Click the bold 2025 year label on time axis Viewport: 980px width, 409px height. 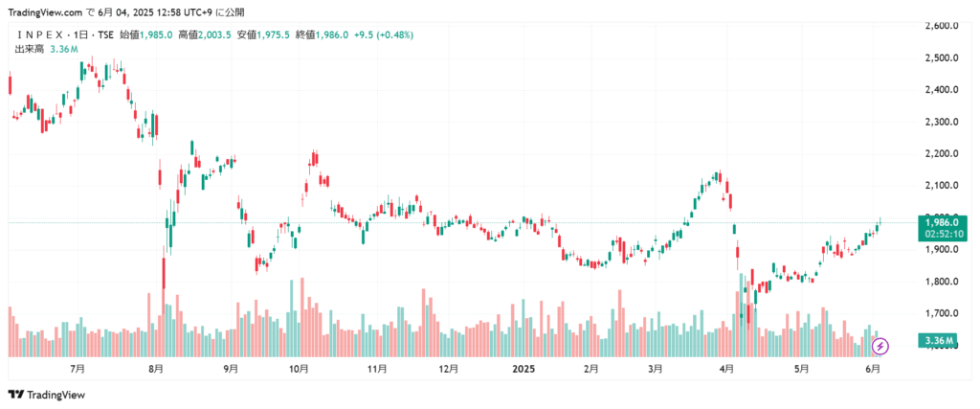523,369
